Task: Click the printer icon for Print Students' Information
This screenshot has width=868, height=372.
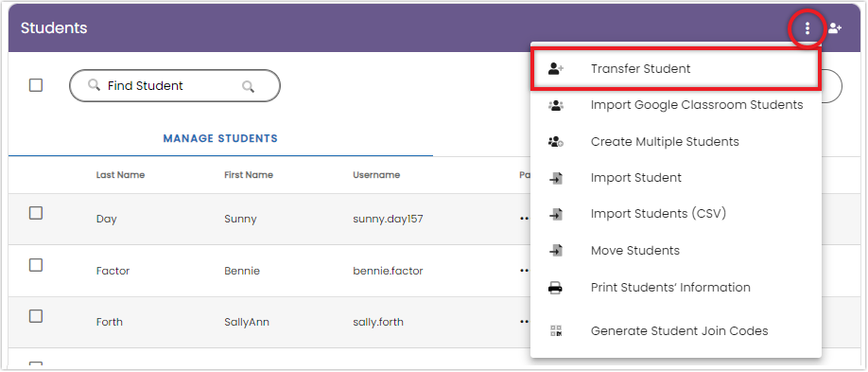Action: pyautogui.click(x=555, y=288)
